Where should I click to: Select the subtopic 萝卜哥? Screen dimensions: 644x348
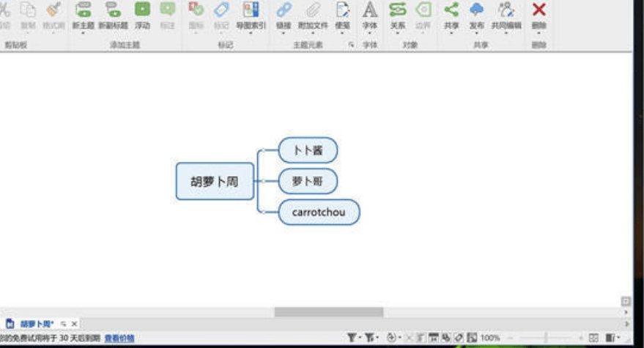308,181
